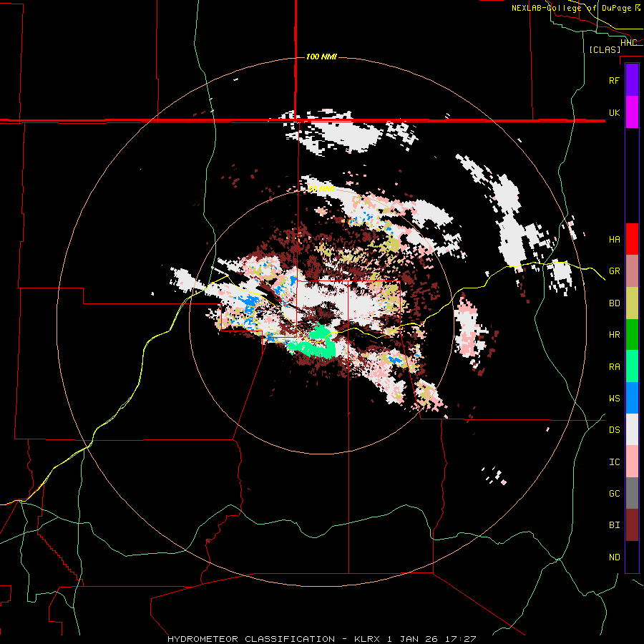The height and width of the screenshot is (644, 644).
Task: Select the 'HA' legend label
Action: pyautogui.click(x=614, y=240)
